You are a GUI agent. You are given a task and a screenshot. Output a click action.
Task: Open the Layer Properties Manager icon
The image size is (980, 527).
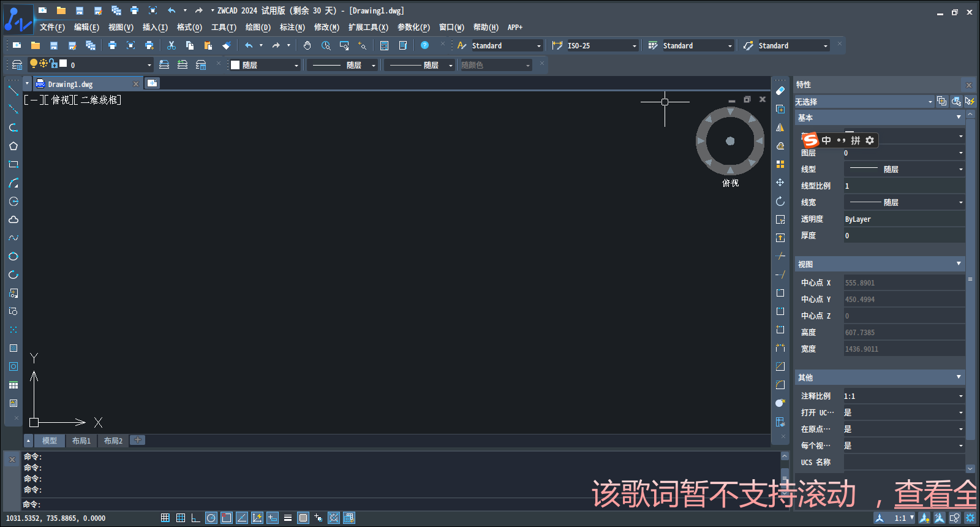17,64
